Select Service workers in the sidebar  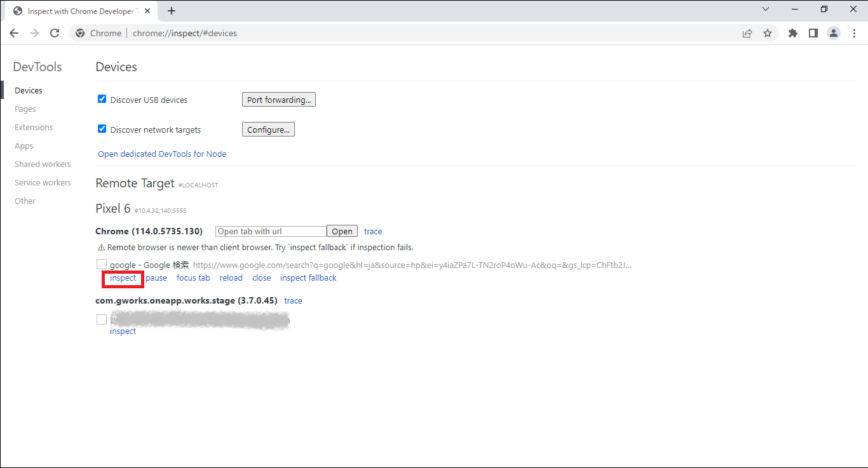pos(43,183)
